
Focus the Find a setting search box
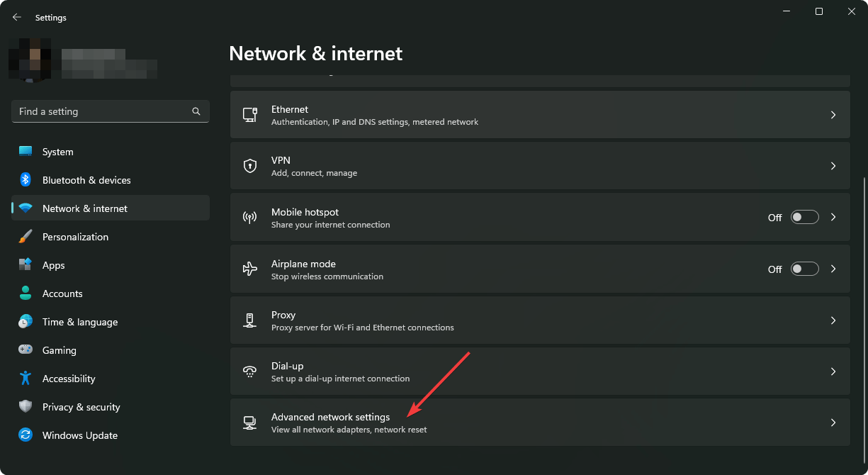tap(103, 111)
